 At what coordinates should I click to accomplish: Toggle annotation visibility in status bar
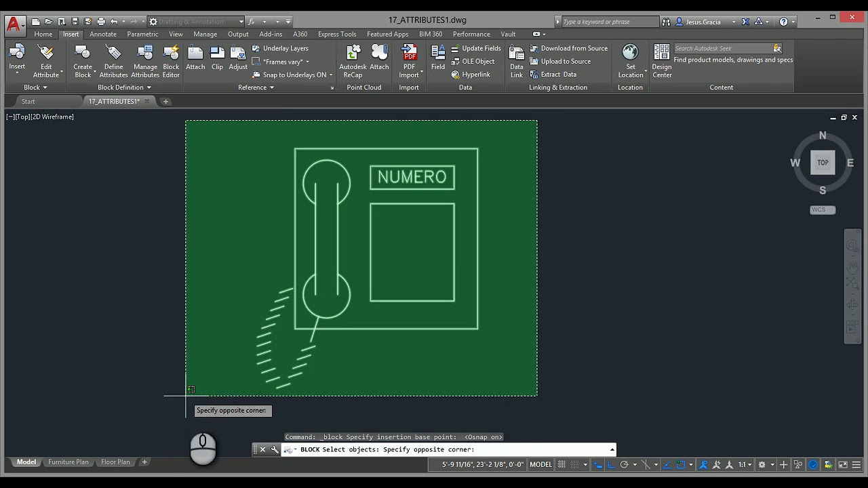point(703,465)
